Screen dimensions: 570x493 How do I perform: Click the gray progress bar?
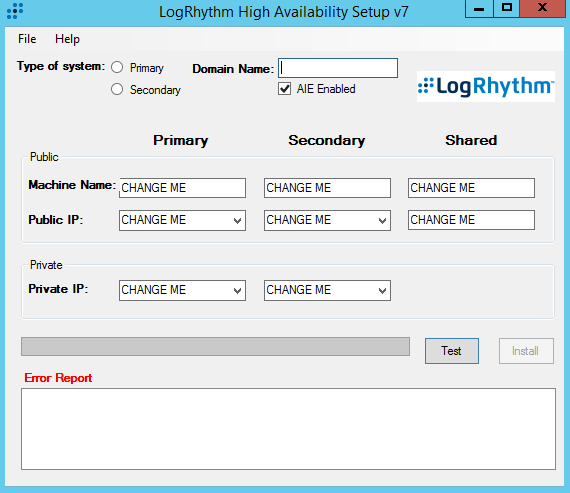215,346
